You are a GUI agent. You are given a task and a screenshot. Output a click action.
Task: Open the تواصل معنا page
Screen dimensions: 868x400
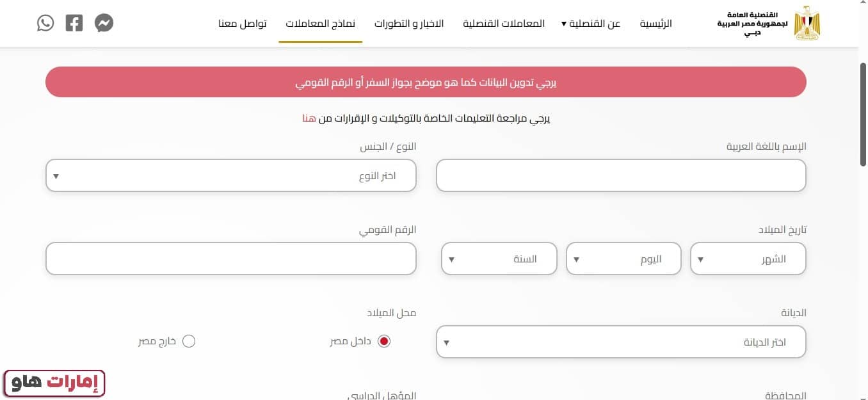243,23
